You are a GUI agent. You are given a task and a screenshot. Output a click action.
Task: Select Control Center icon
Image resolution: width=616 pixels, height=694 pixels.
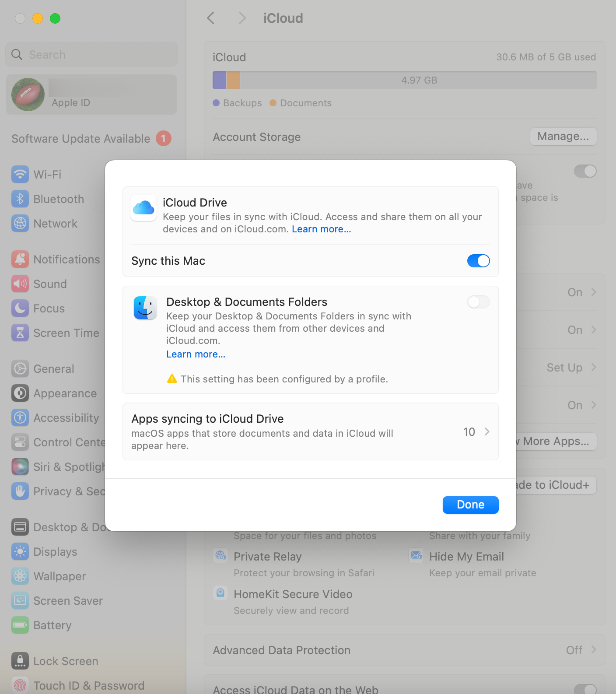point(20,442)
